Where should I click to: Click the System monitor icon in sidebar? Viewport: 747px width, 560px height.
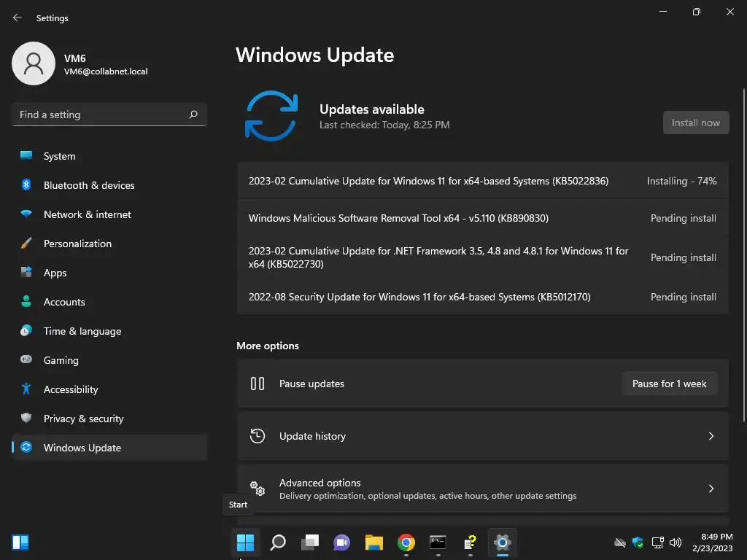click(x=26, y=156)
